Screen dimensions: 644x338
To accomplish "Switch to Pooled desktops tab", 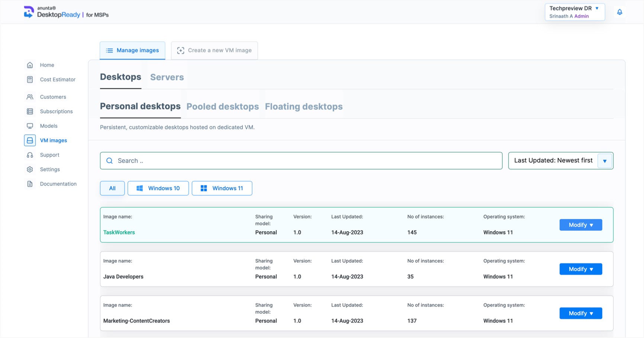I will tap(222, 106).
